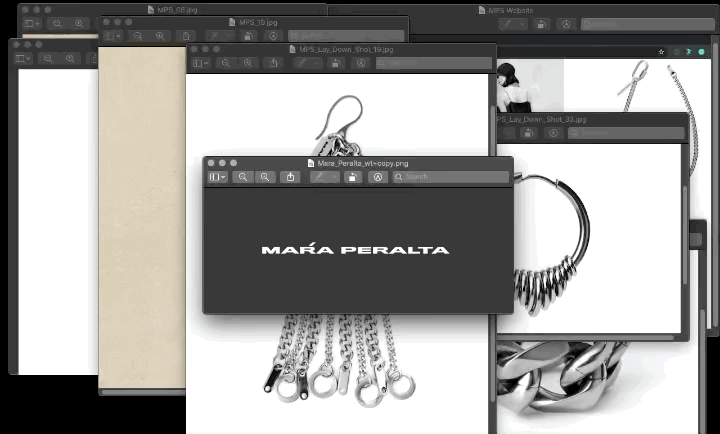720x434 pixels.
Task: Open sidebar view menu in MPS_19.jpg window
Action: tap(112, 36)
